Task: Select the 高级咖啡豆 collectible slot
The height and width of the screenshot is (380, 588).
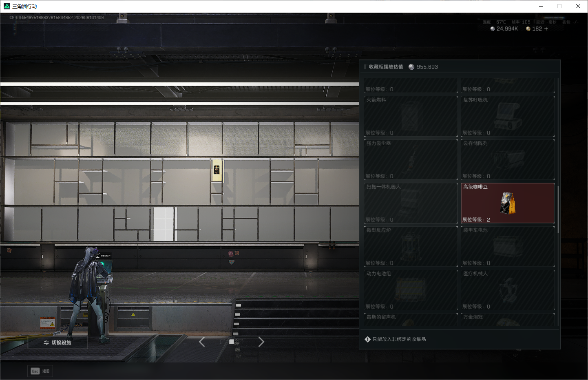Action: 508,203
